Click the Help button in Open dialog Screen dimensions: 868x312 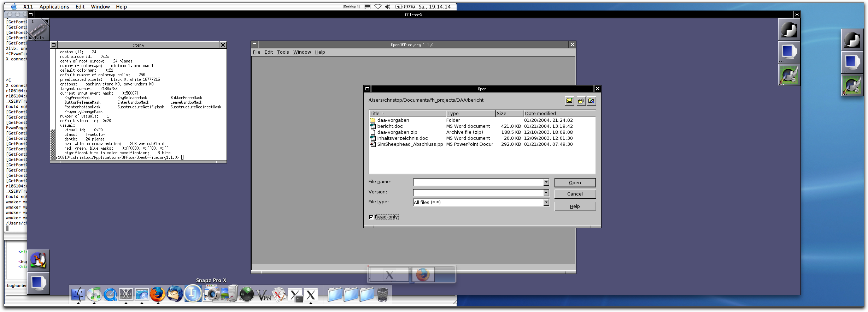point(575,206)
